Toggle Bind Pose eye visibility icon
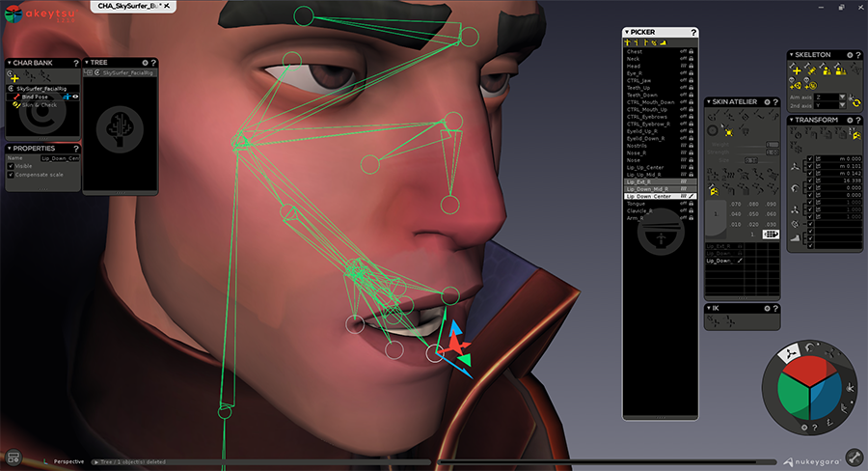The width and height of the screenshot is (868, 471). click(x=75, y=97)
